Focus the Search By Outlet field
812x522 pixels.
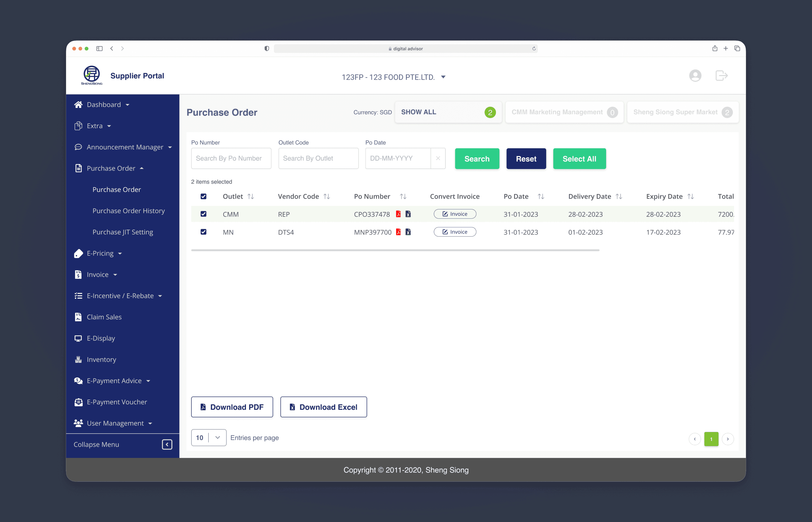[318, 158]
